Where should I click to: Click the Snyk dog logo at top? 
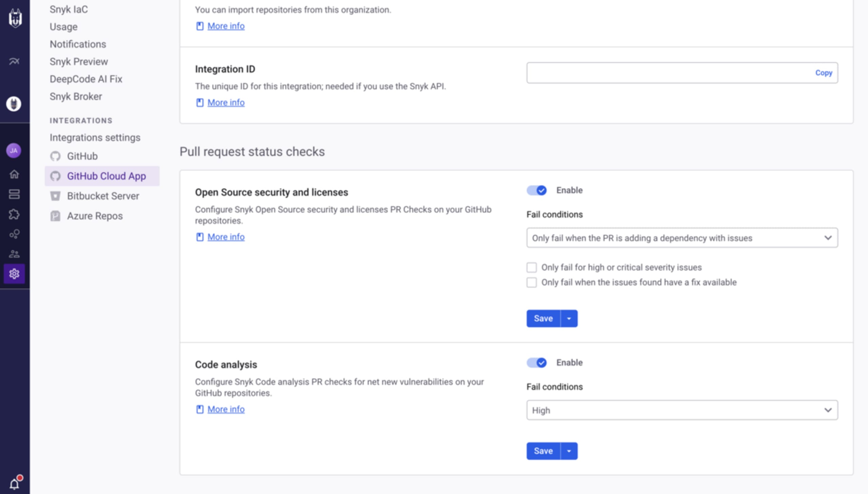pos(15,18)
